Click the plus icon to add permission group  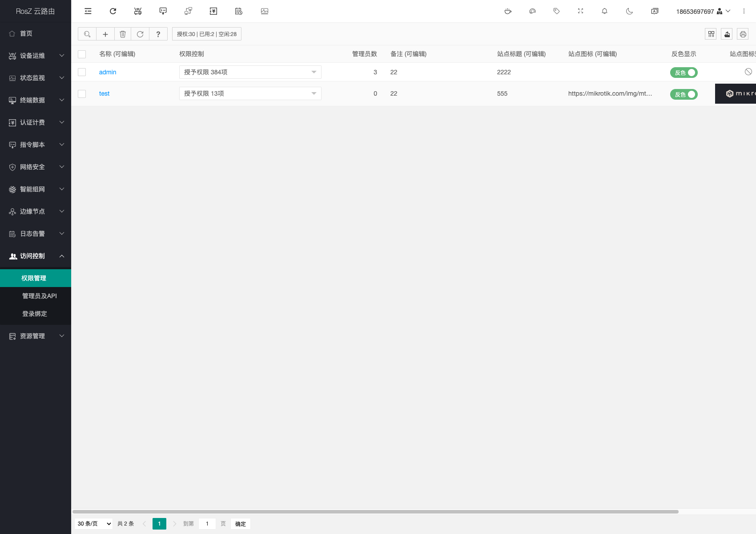point(105,34)
